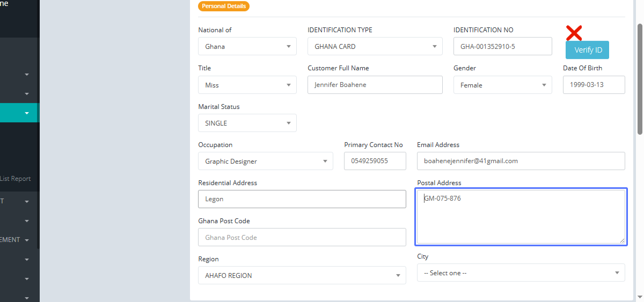Open the Region dropdown showing AHAFO REGION
The image size is (644, 302).
tap(302, 276)
